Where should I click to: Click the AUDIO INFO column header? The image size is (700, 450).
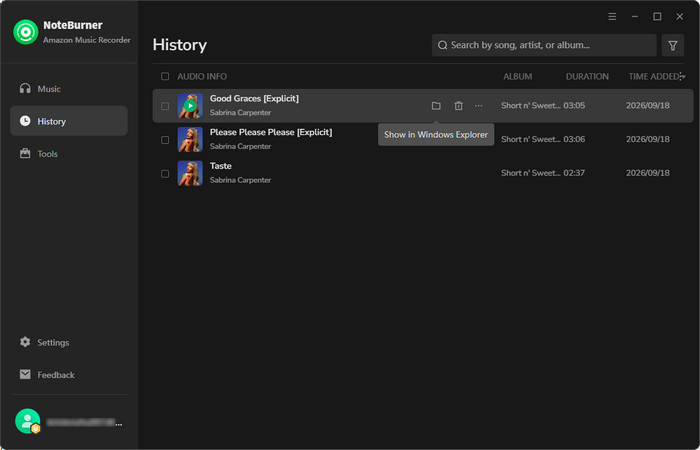[x=202, y=76]
